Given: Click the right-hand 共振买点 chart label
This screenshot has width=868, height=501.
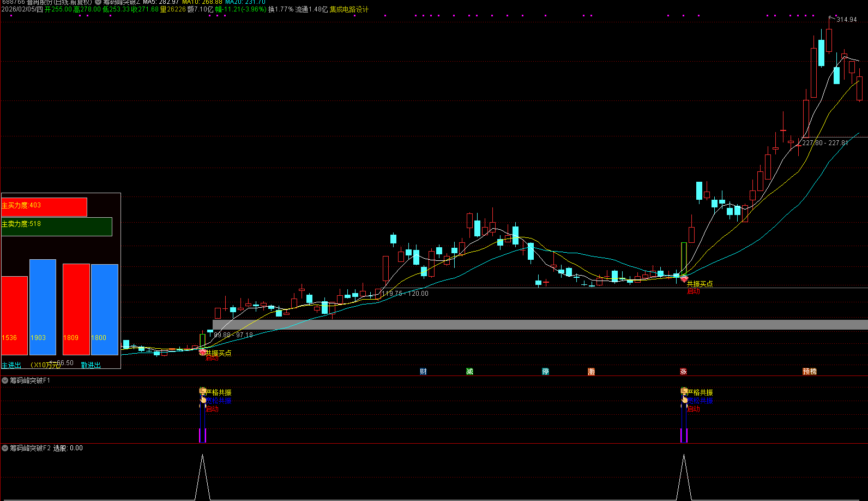Looking at the screenshot, I should click(x=700, y=284).
